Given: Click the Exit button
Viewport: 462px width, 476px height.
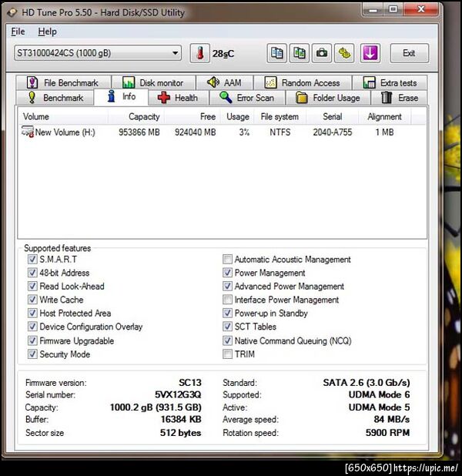Looking at the screenshot, I should 409,53.
